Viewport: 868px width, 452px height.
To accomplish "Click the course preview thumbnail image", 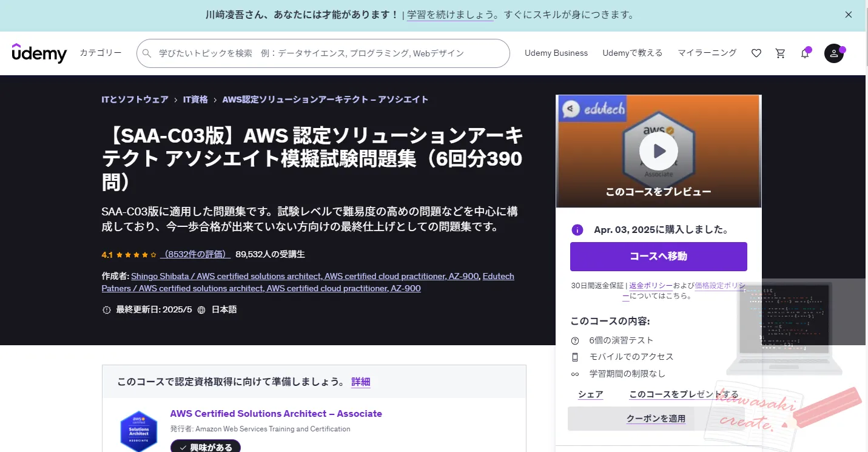I will tap(659, 151).
